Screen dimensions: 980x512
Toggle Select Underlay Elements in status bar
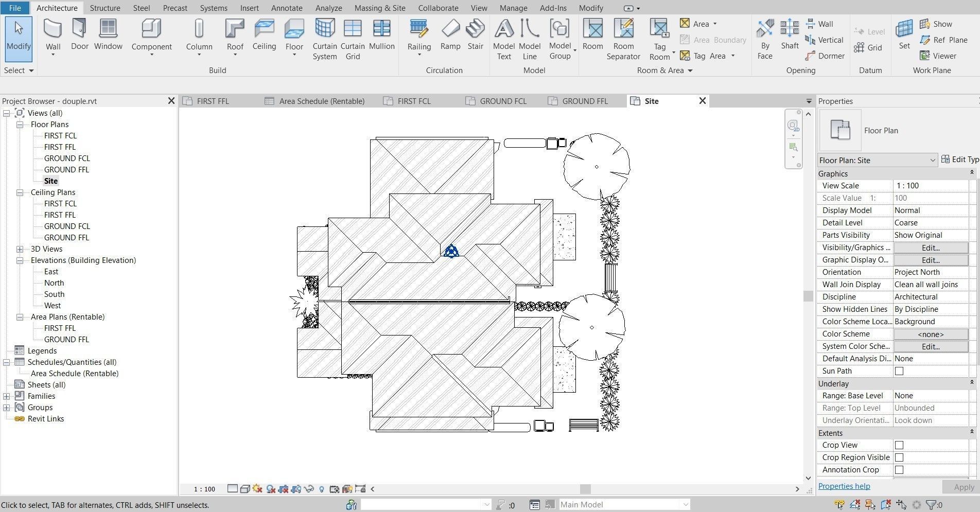pyautogui.click(x=855, y=505)
